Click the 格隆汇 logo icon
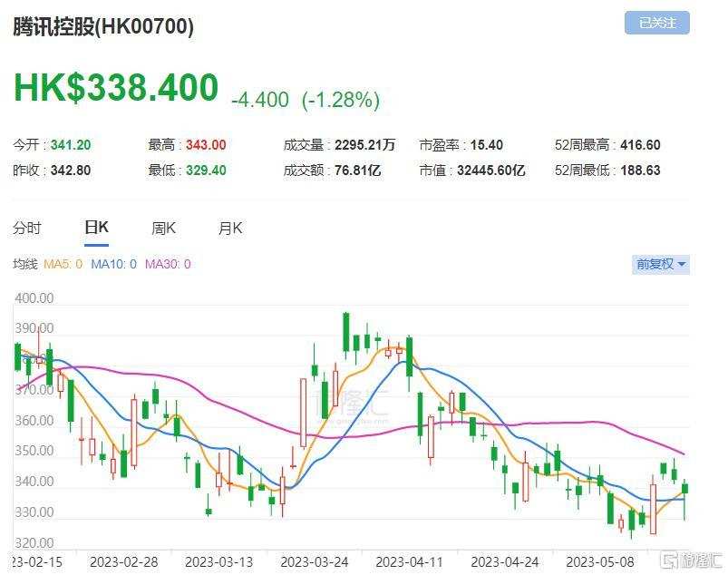 [x=671, y=559]
